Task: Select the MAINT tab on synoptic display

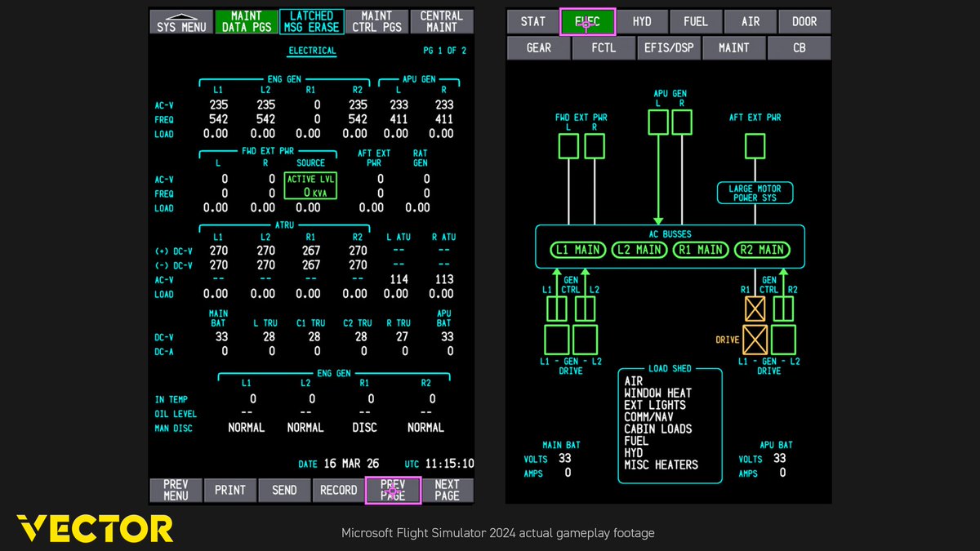Action: [x=733, y=47]
